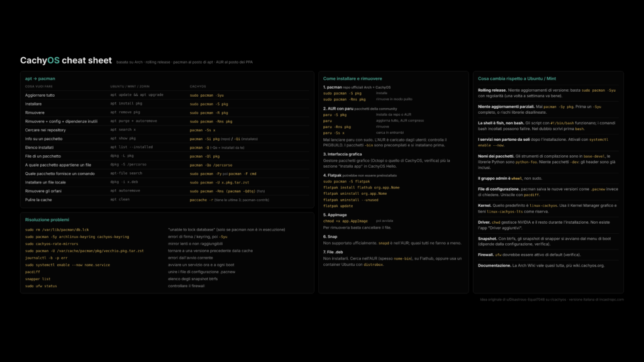Click the 'UBUNTU / MINT / ZORIN' column header
This screenshot has height=362, width=644.
[130, 87]
